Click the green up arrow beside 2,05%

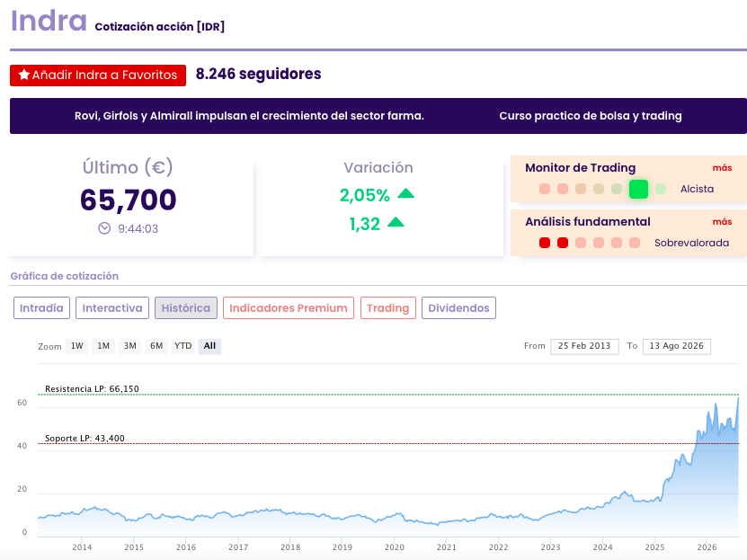tap(406, 193)
